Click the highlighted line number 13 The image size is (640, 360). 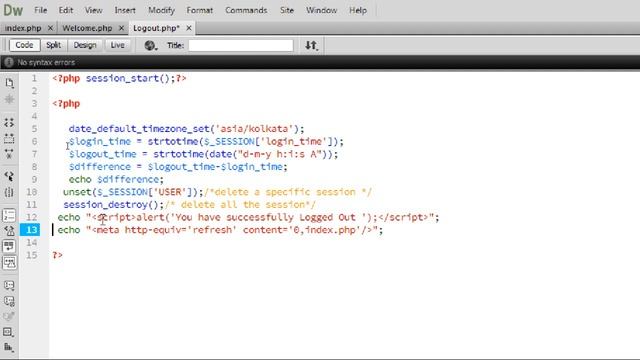(x=31, y=230)
